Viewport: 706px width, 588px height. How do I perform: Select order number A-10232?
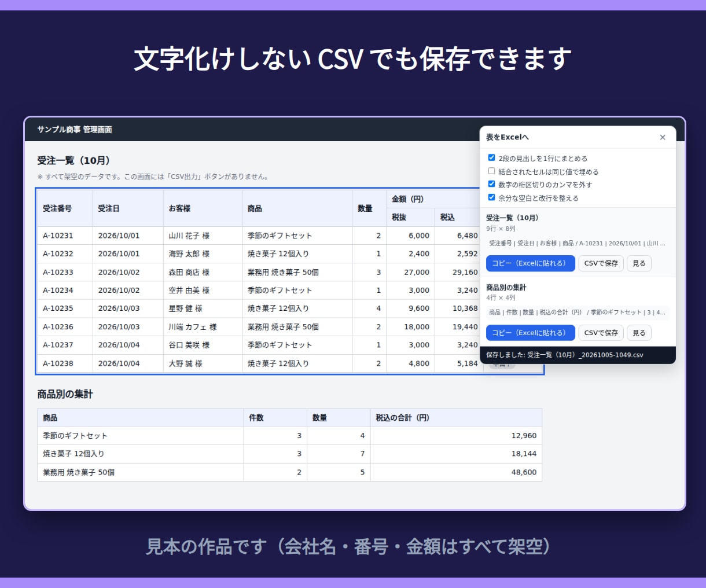(58, 253)
